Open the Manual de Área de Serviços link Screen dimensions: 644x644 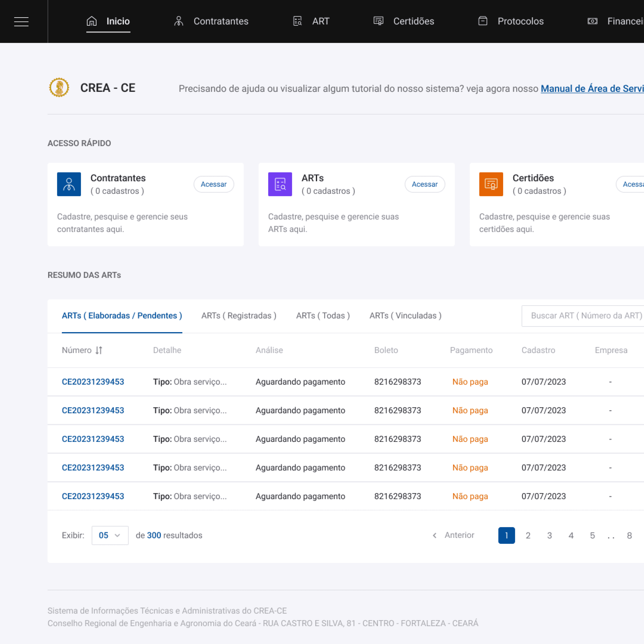592,89
